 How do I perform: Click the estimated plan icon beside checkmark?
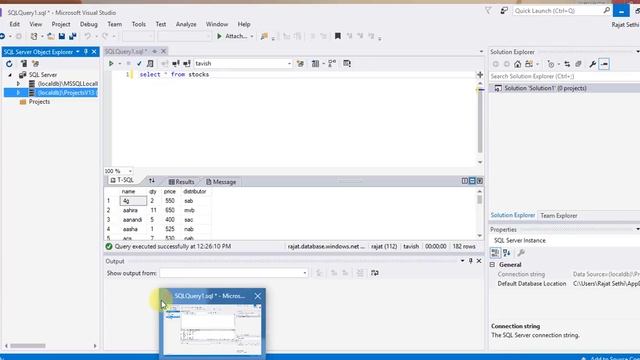tap(150, 64)
